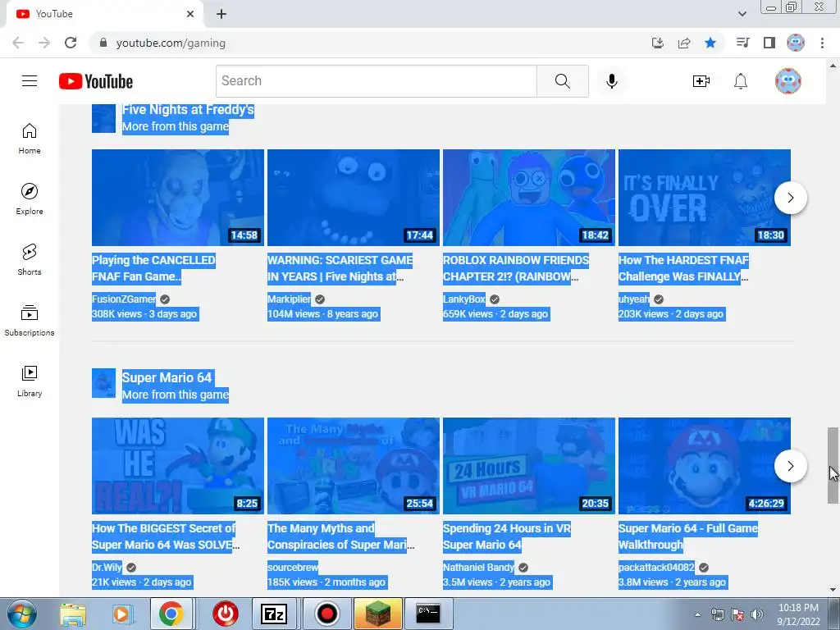Open Subscriptions in sidebar

[30, 320]
